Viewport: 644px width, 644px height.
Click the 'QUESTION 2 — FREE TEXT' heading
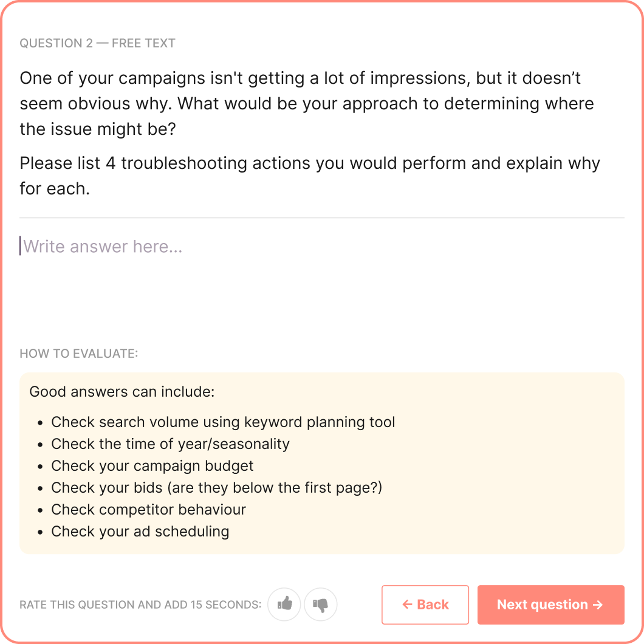coord(97,43)
